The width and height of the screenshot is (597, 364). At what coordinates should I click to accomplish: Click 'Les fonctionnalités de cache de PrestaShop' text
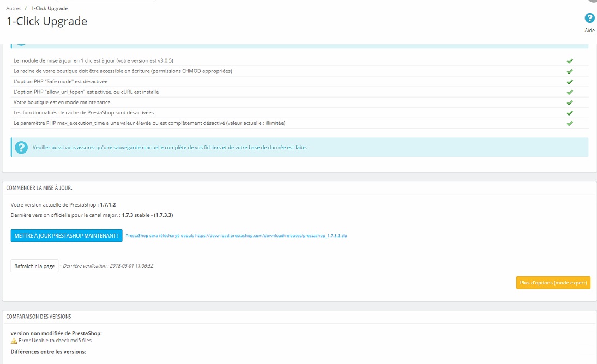point(84,113)
